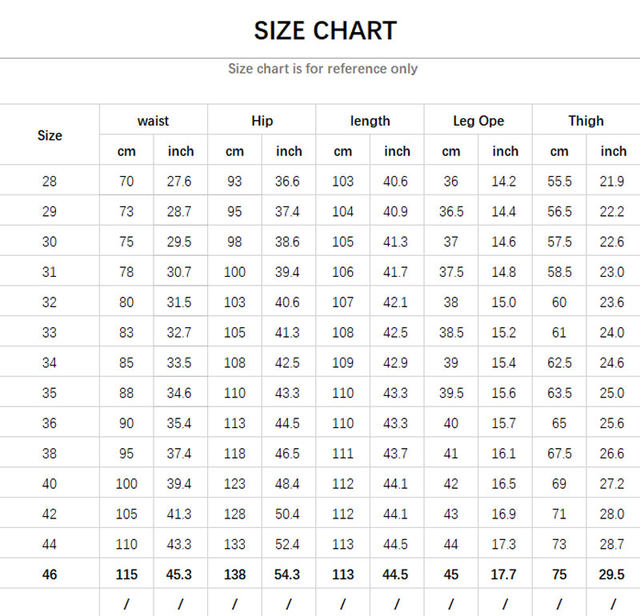Click hip cm value 133

pos(234,544)
